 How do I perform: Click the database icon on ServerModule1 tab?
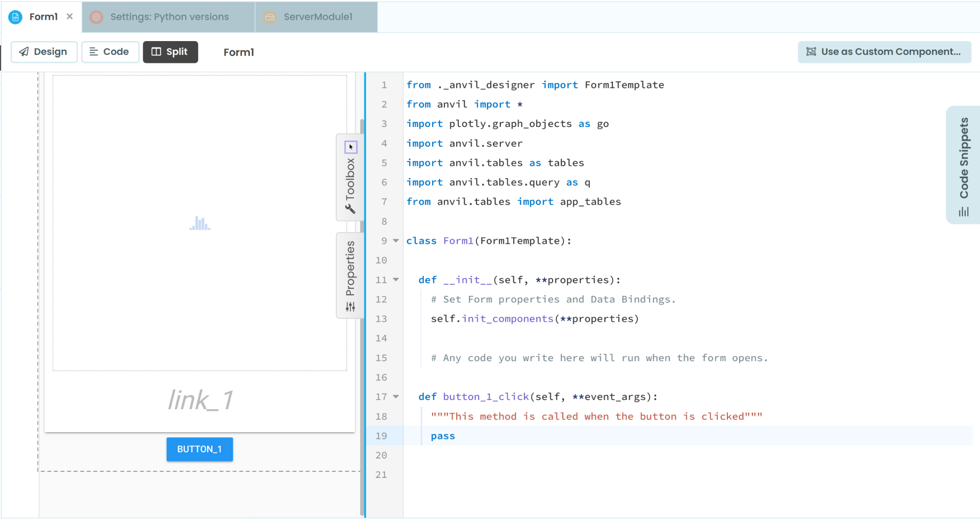pos(269,17)
